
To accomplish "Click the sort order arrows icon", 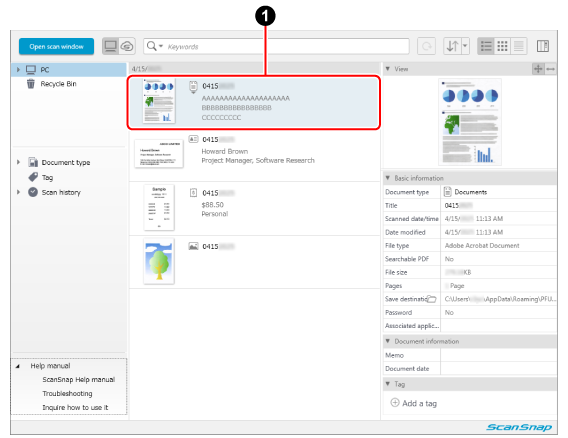I will [452, 46].
